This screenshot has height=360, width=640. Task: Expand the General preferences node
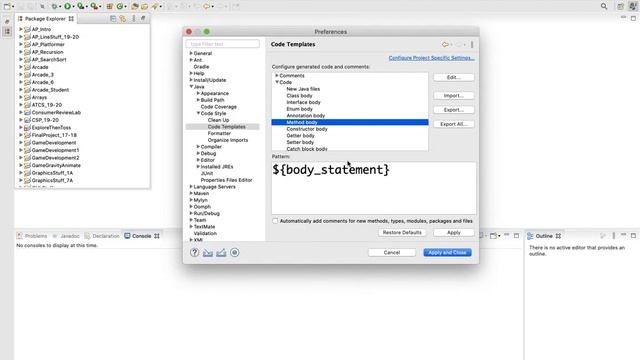(191, 53)
